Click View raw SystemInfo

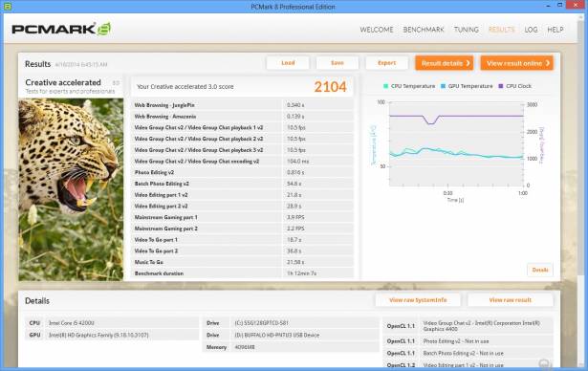[418, 300]
